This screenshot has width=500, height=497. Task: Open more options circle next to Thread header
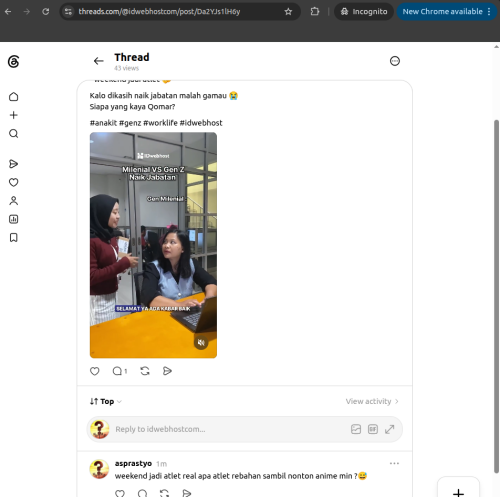(x=395, y=61)
